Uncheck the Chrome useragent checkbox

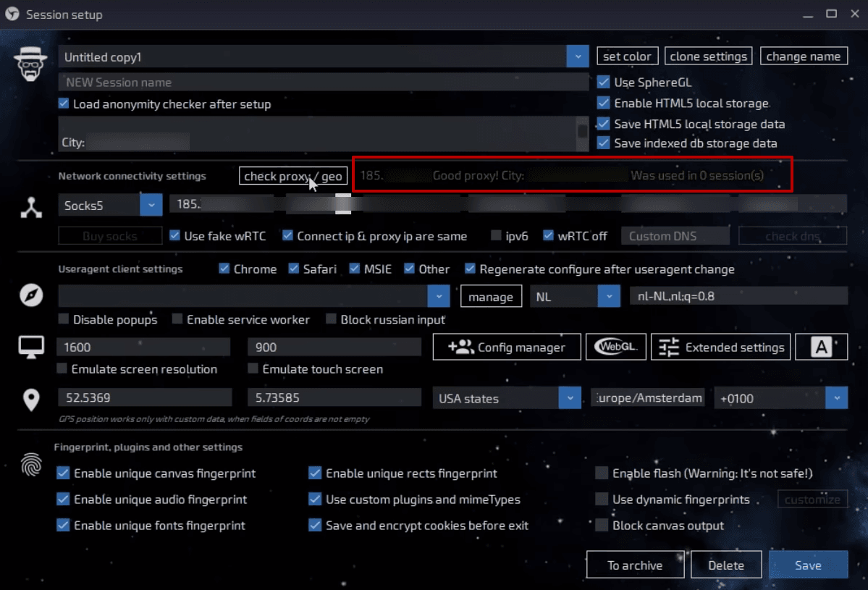224,269
